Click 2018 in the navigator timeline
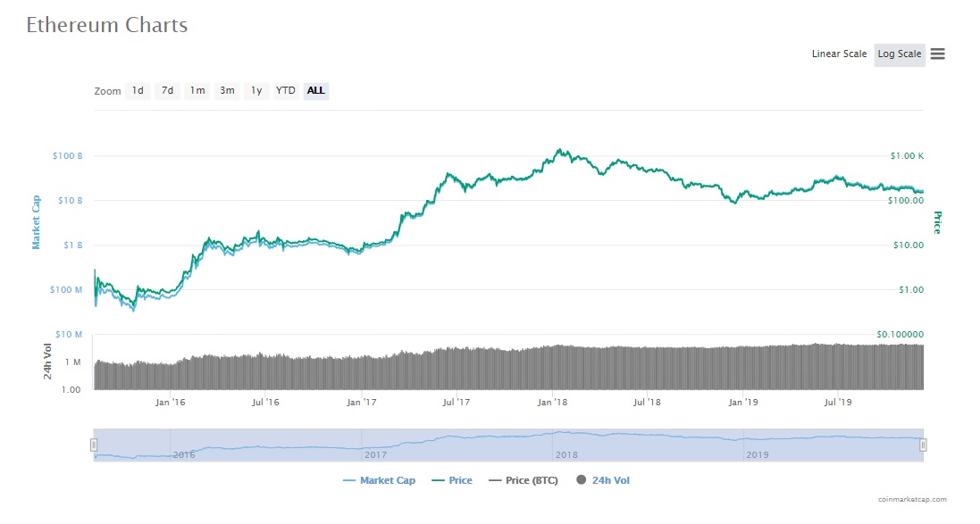Image resolution: width=980 pixels, height=524 pixels. pos(565,454)
